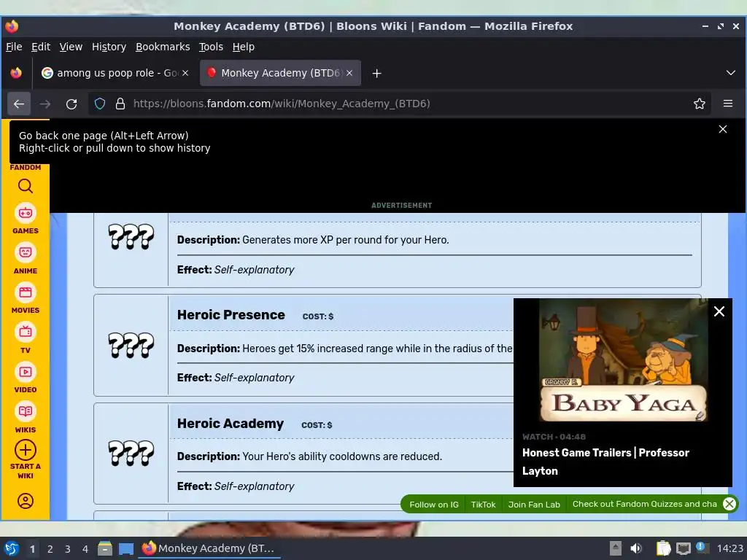Open the system start menu icon in taskbar
The image size is (747, 560).
[12, 548]
